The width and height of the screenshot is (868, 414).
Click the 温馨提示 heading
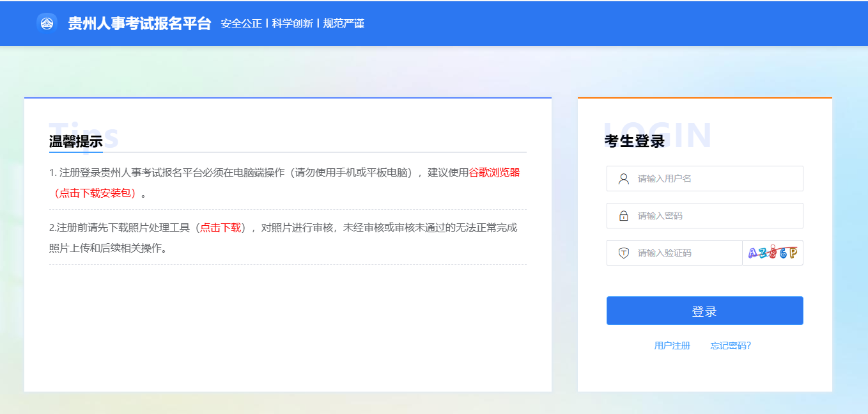click(76, 141)
